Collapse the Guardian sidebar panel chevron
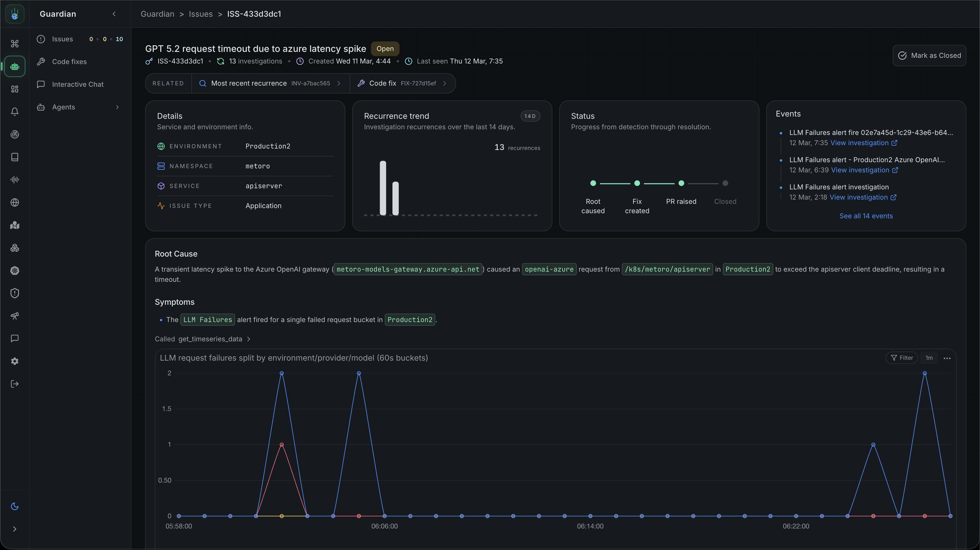 point(114,14)
